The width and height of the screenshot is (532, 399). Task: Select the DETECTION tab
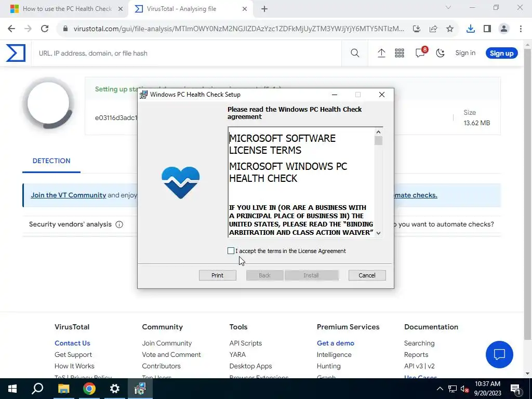tap(51, 161)
